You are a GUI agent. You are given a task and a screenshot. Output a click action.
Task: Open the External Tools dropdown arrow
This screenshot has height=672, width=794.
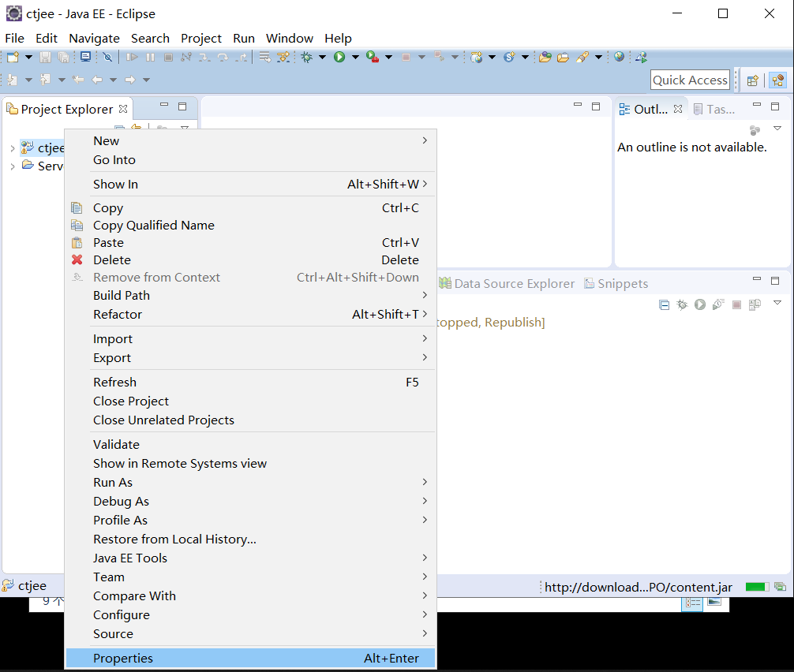click(x=389, y=57)
